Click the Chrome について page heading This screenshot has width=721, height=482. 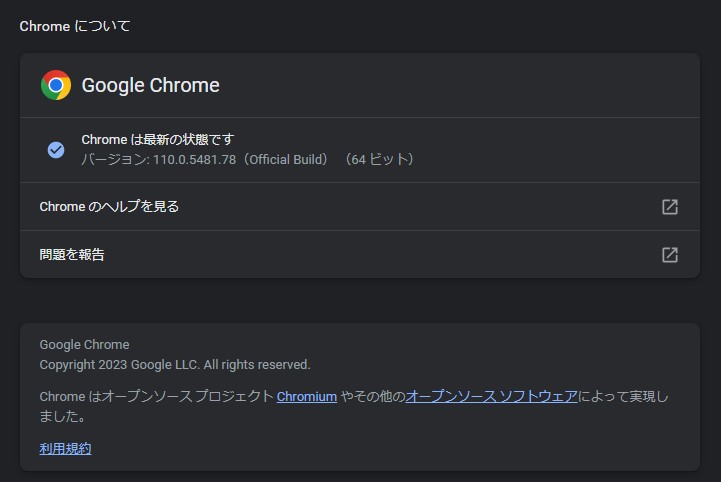[x=75, y=26]
